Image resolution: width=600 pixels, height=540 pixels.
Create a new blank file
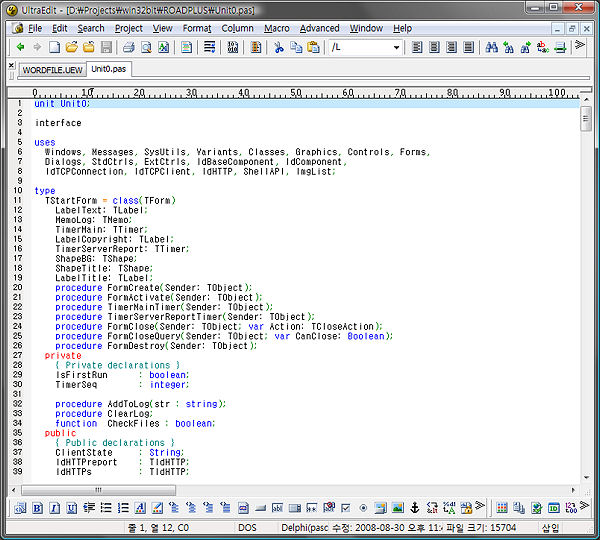click(x=54, y=47)
